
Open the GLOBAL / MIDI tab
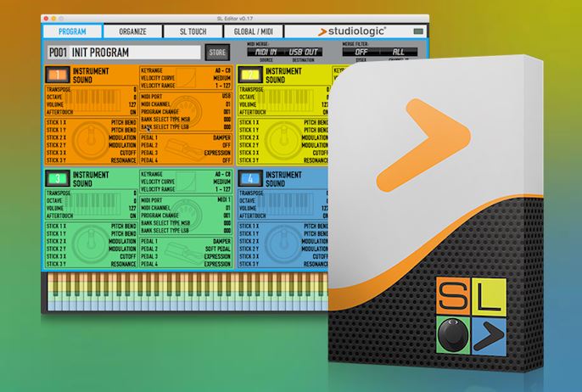pos(253,31)
